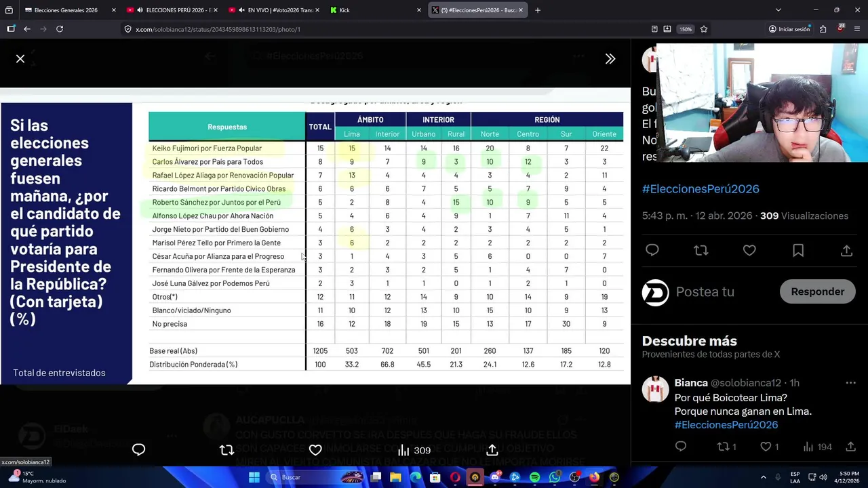This screenshot has width=868, height=488.
Task: Click 'Keiko Fujimori por Fuerza Popular' row
Action: [x=386, y=148]
